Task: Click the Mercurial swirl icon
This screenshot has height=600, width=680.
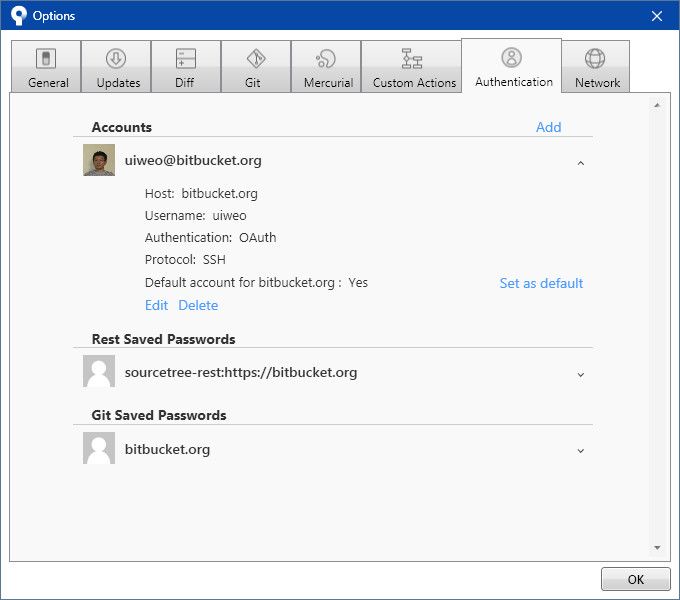Action: coord(326,59)
